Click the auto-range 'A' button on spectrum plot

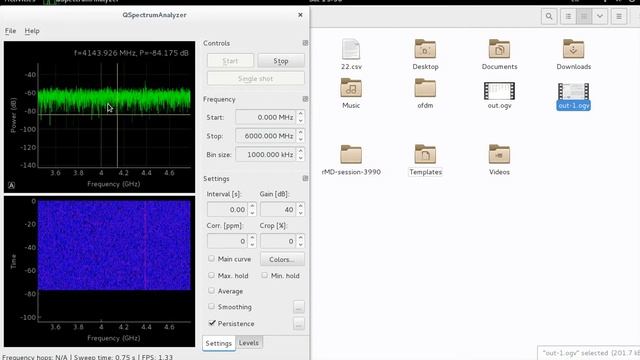click(11, 186)
